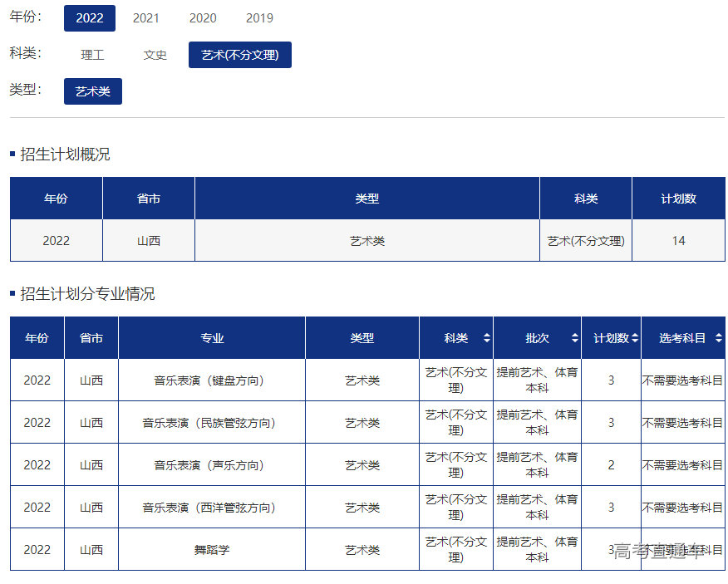
Task: Switch to year 2020
Action: click(203, 18)
